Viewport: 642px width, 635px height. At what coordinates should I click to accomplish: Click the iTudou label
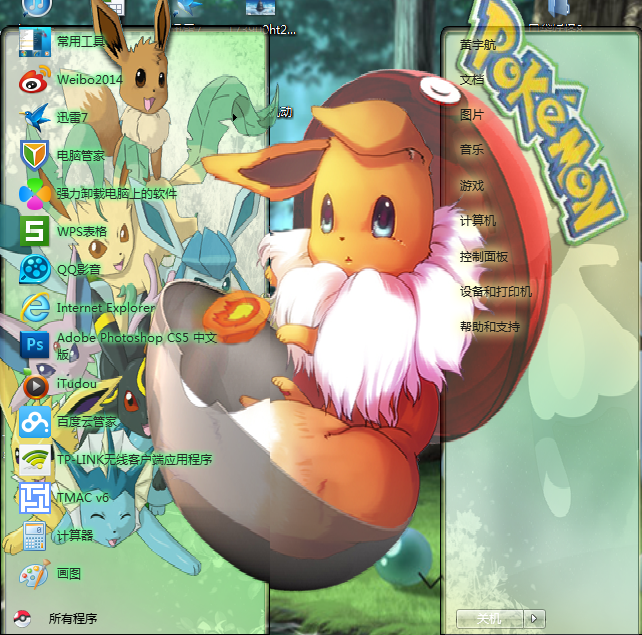pyautogui.click(x=77, y=384)
